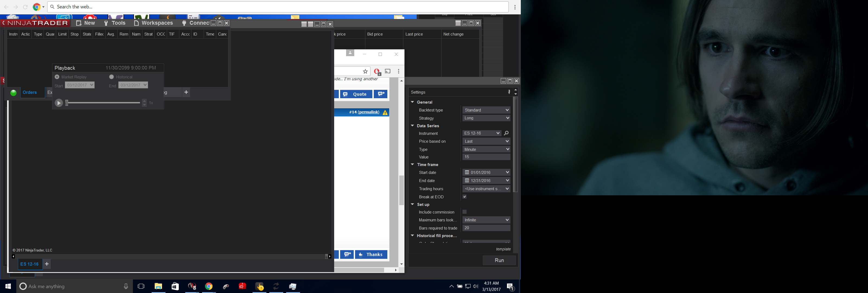Click the Value field containing 15
The width and height of the screenshot is (868, 293).
click(x=486, y=157)
